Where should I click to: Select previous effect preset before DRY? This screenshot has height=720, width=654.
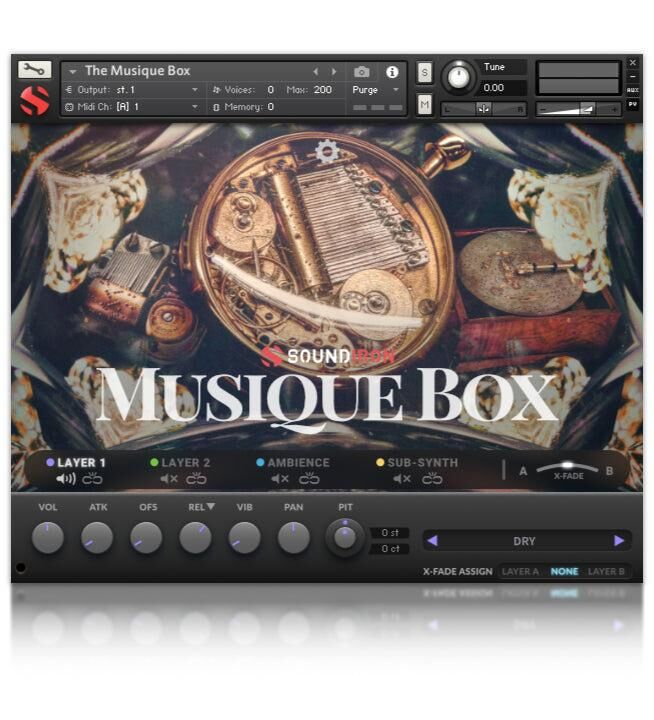(432, 541)
